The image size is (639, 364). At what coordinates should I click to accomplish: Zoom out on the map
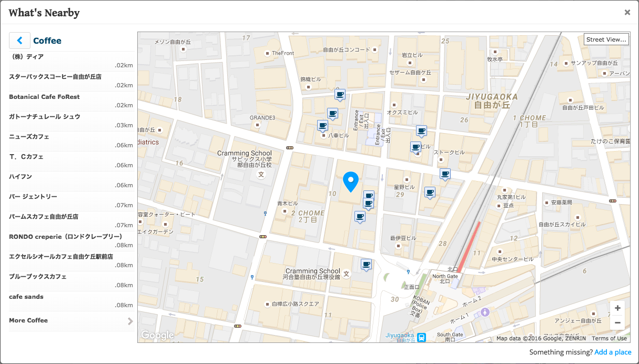point(617,322)
